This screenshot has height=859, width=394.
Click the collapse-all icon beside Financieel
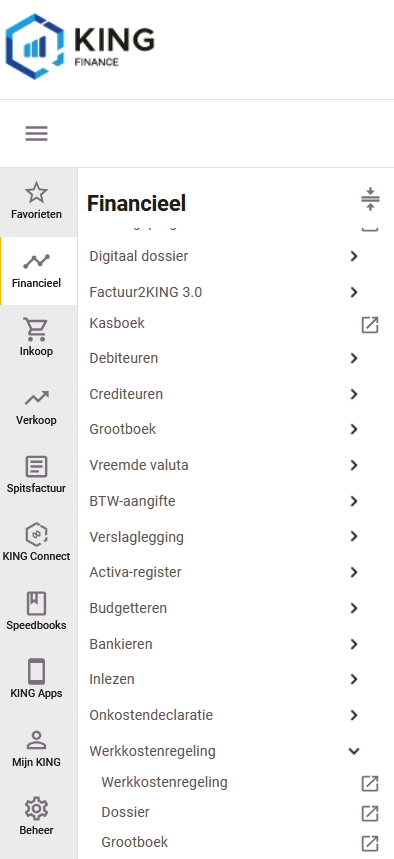pos(370,199)
